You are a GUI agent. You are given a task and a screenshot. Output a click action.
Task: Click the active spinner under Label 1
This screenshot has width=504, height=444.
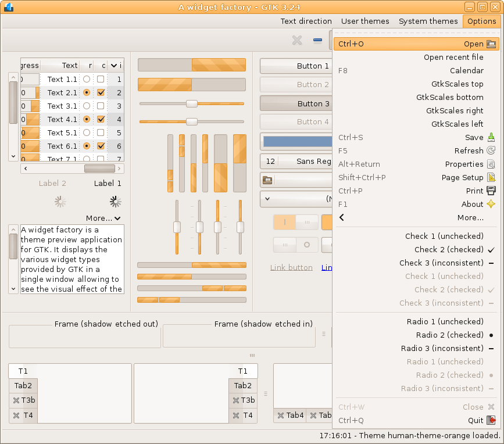(116, 202)
